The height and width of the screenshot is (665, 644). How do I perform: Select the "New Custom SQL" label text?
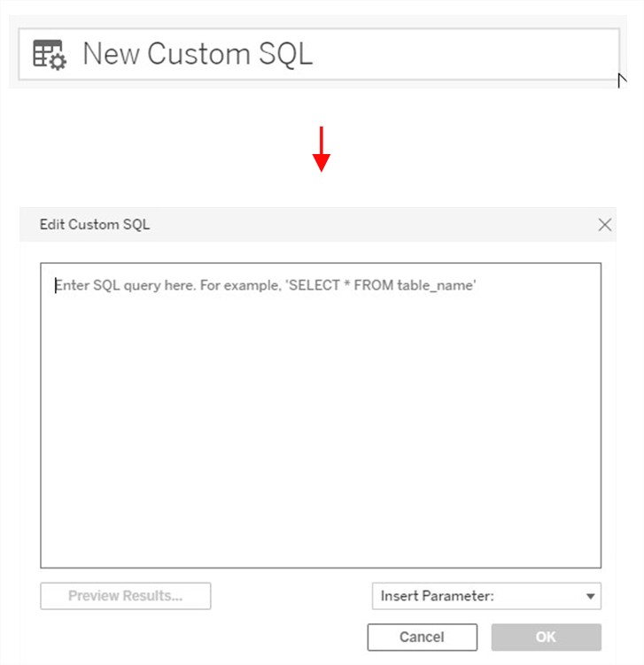(198, 54)
